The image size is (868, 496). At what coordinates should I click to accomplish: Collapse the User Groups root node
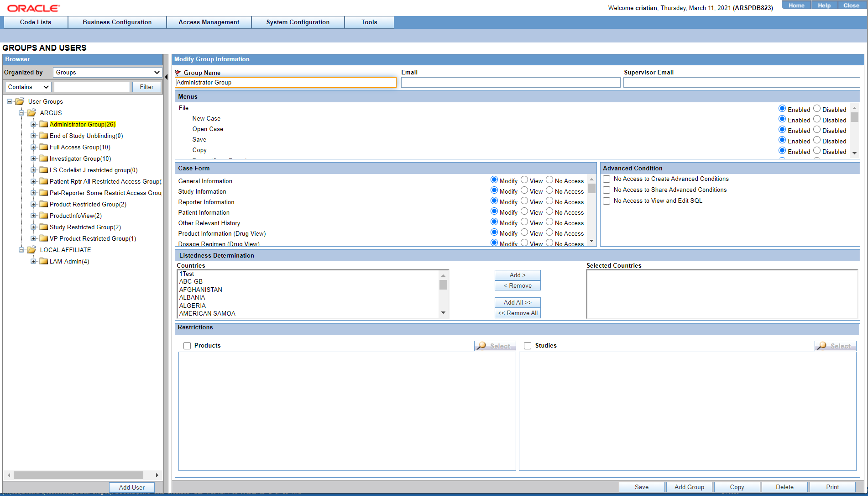click(x=10, y=101)
